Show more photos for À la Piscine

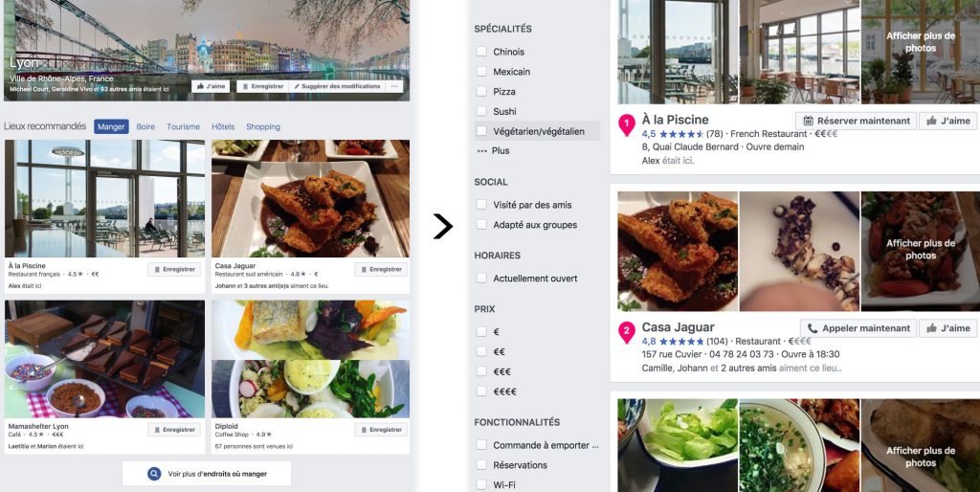pyautogui.click(x=920, y=42)
